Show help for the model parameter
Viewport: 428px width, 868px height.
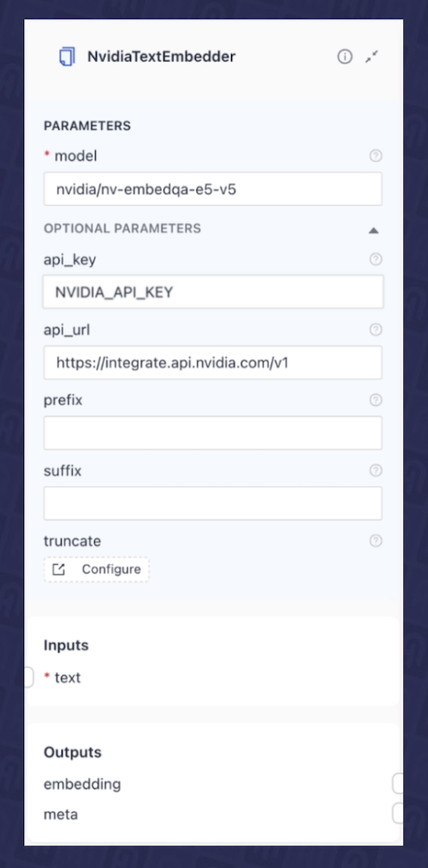click(376, 156)
